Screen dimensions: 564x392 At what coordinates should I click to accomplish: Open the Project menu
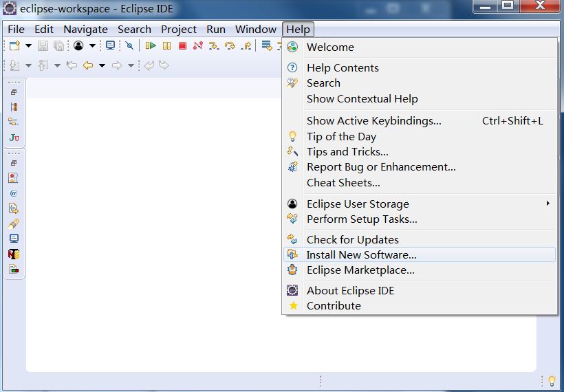(x=179, y=29)
